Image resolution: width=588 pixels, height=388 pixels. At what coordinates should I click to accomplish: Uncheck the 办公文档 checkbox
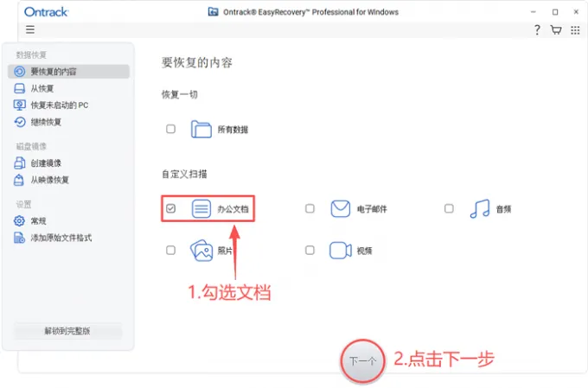click(170, 208)
